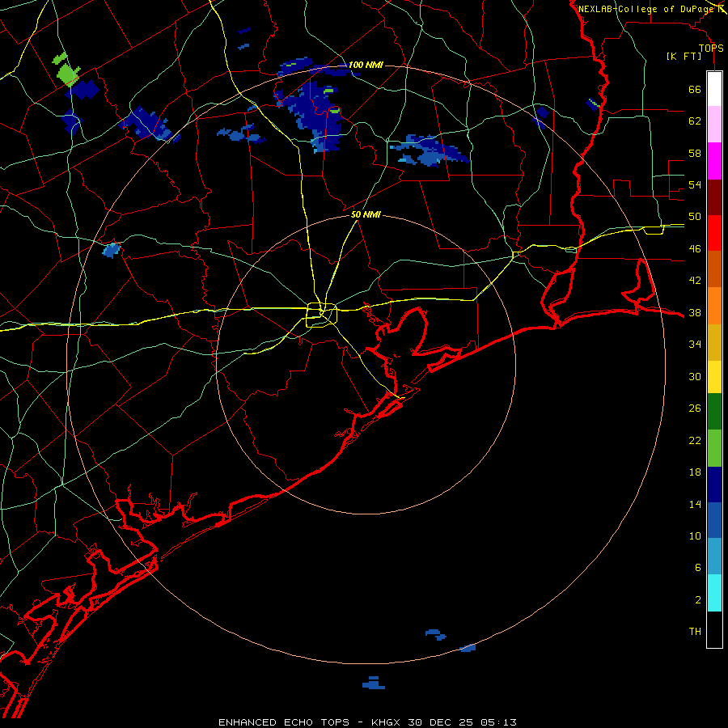The width and height of the screenshot is (728, 728).
Task: Click the "10" scale label
Action: (x=695, y=536)
